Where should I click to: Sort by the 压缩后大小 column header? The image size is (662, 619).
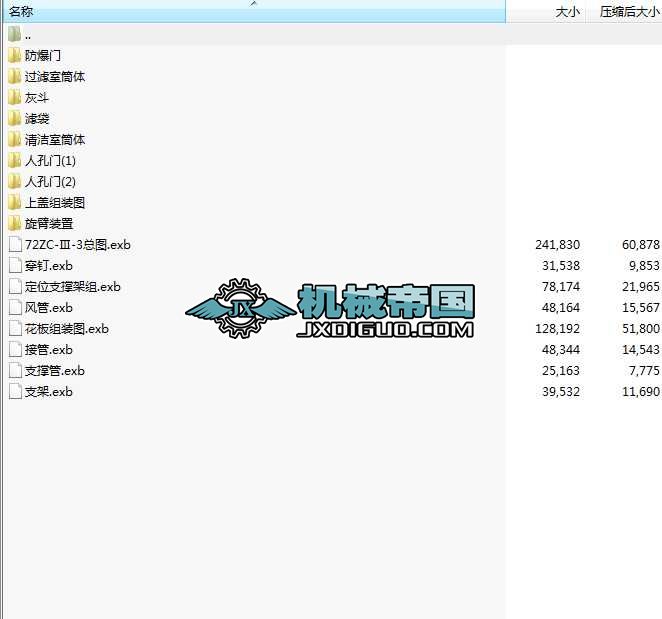coord(624,11)
